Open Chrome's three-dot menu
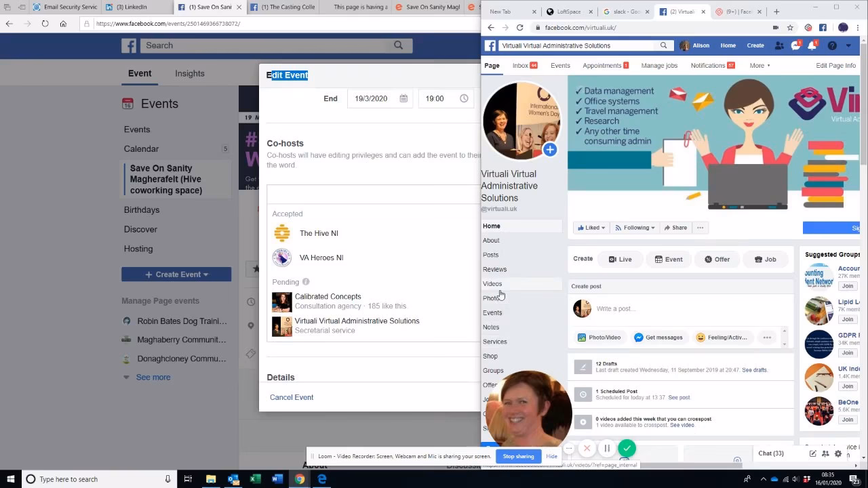This screenshot has width=868, height=488. [x=859, y=28]
